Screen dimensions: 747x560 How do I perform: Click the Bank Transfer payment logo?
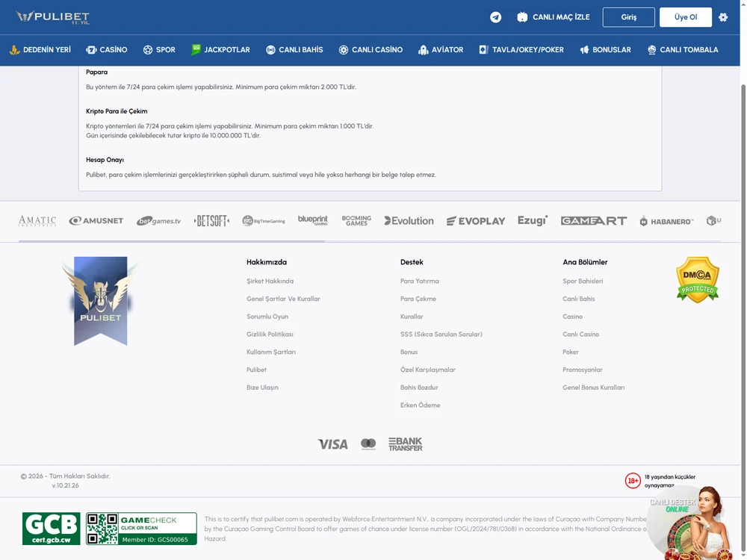(406, 444)
